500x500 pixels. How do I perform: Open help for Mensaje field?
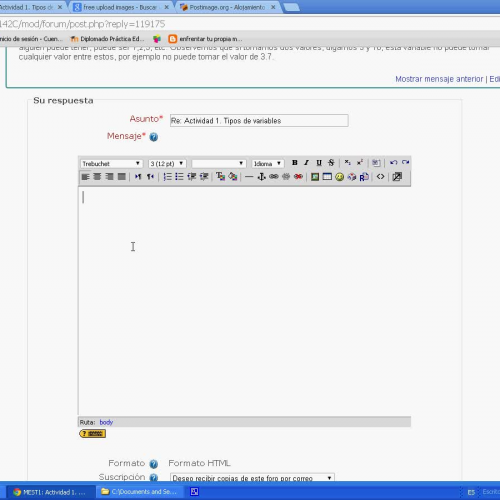[x=153, y=137]
